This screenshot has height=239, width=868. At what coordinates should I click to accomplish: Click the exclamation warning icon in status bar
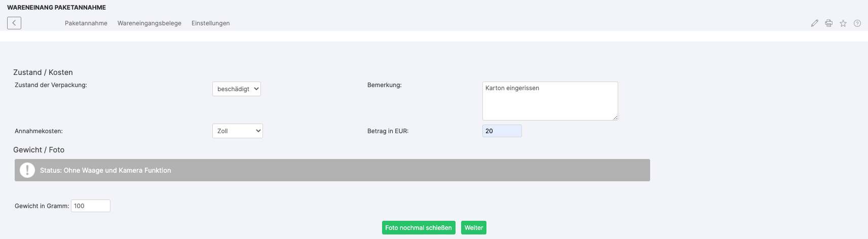click(x=27, y=170)
